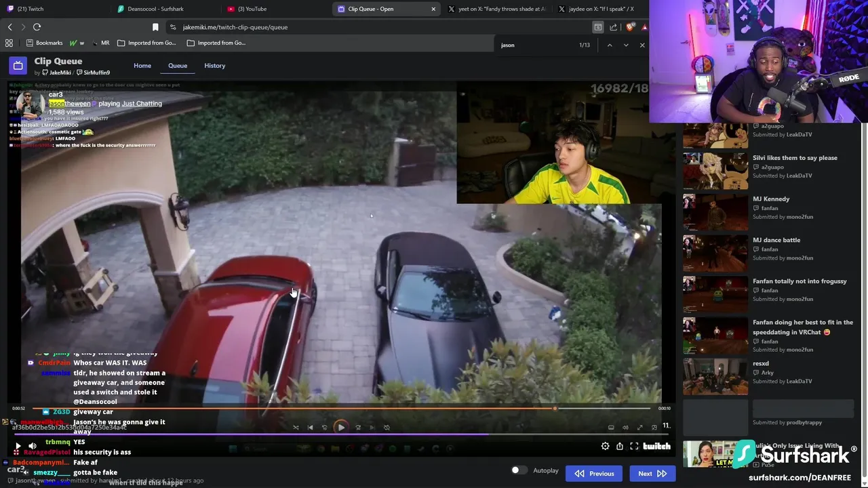The image size is (868, 488).
Task: Open the first Imported from Go... folder
Action: pyautogui.click(x=146, y=43)
